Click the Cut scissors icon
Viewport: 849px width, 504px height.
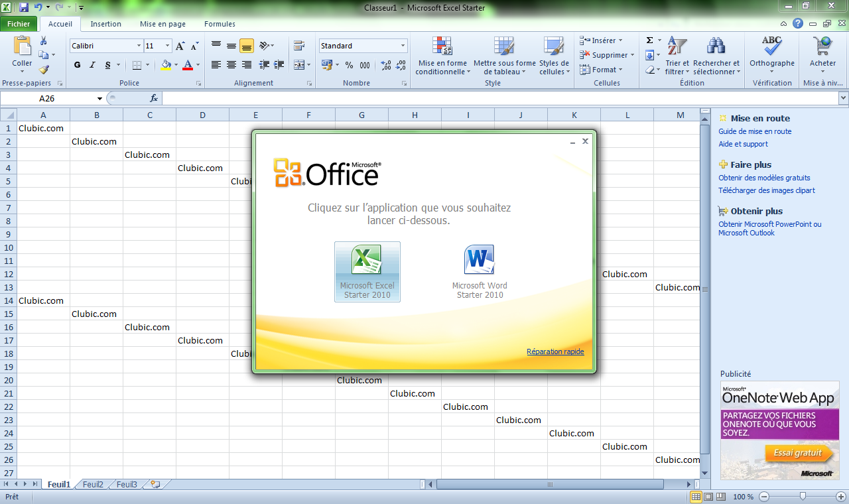point(44,41)
